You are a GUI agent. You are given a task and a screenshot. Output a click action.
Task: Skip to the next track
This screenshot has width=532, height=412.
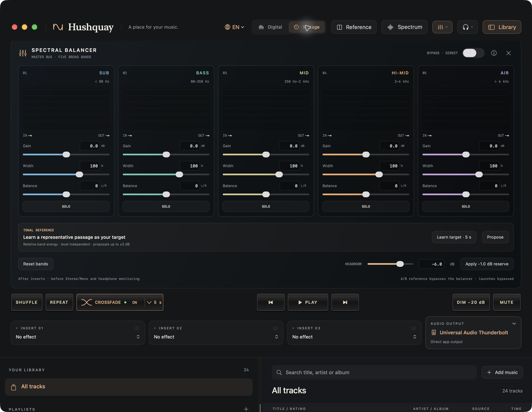[x=345, y=302]
